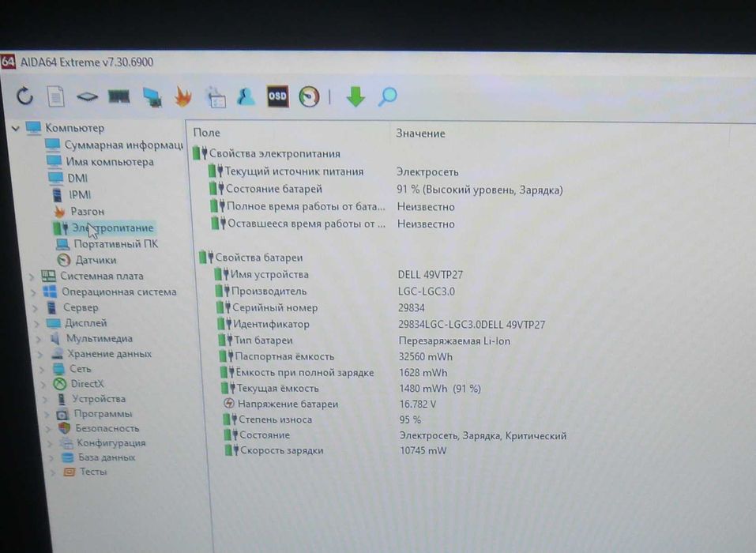Select Суммарная информация in the tree
Screen dimensions: 756x553
point(114,145)
